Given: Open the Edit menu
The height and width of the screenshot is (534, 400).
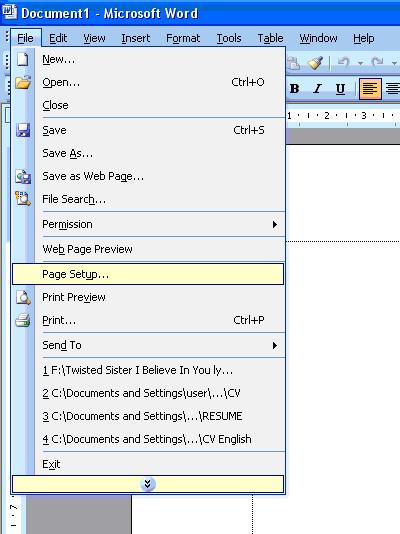Looking at the screenshot, I should click(x=58, y=38).
